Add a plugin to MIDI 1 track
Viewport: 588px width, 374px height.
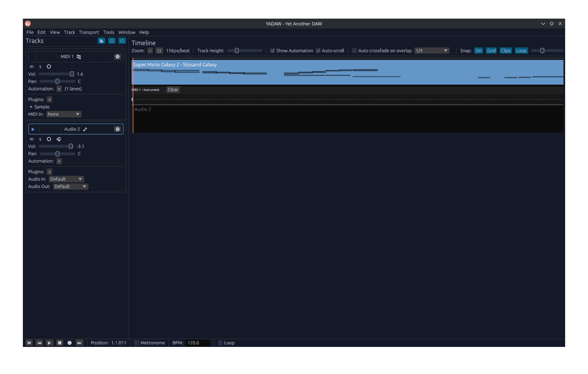coord(49,100)
